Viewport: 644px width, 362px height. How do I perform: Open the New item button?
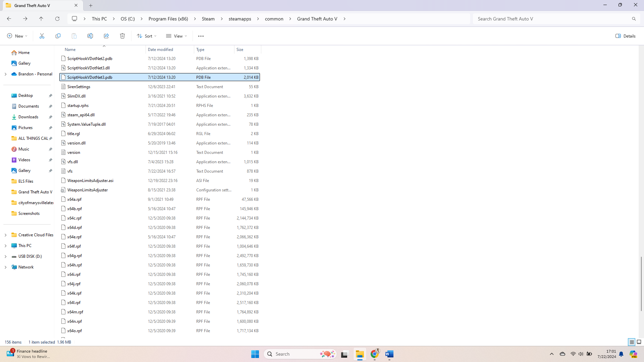point(17,36)
